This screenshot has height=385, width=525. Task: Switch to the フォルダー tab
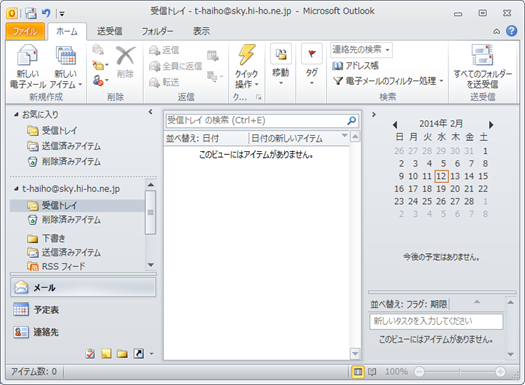coord(157,31)
